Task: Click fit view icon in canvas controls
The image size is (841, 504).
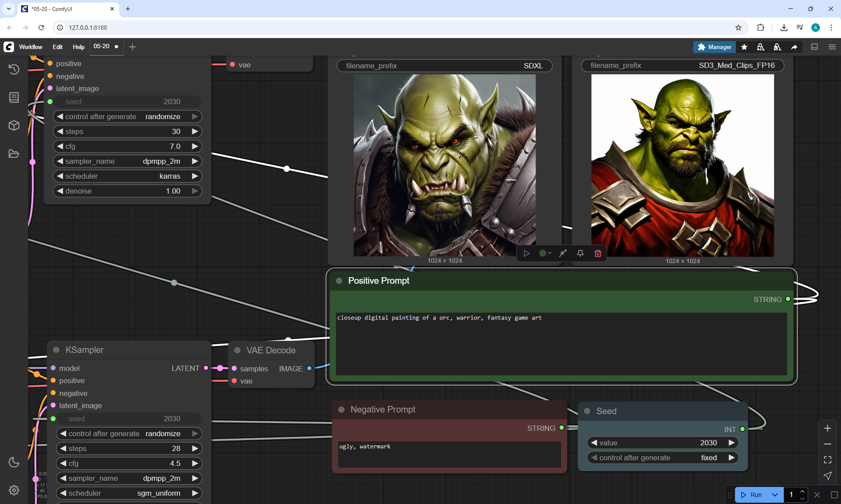Action: click(827, 460)
